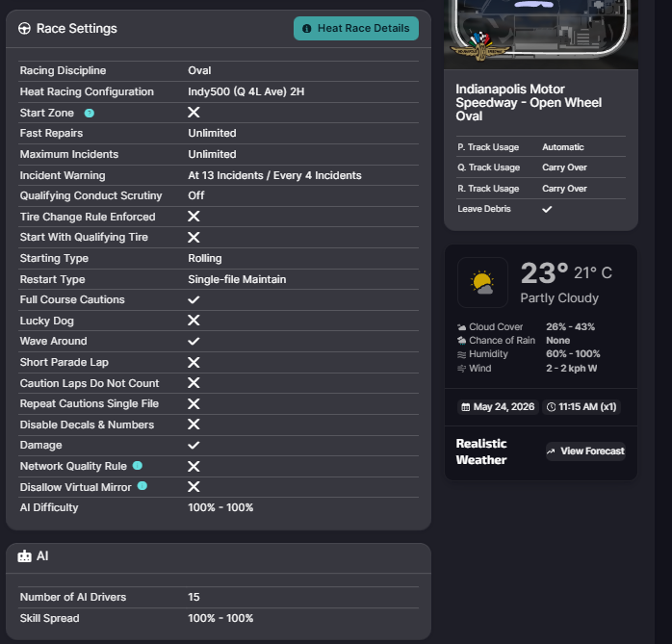
Task: Click the Race Settings steering wheel icon
Action: click(x=24, y=29)
